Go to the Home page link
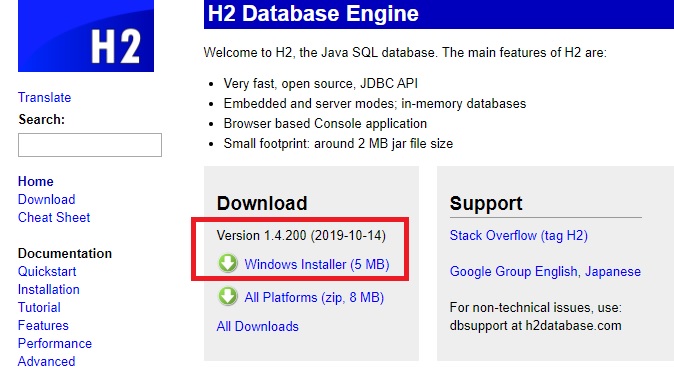The image size is (674, 372). pyautogui.click(x=36, y=181)
